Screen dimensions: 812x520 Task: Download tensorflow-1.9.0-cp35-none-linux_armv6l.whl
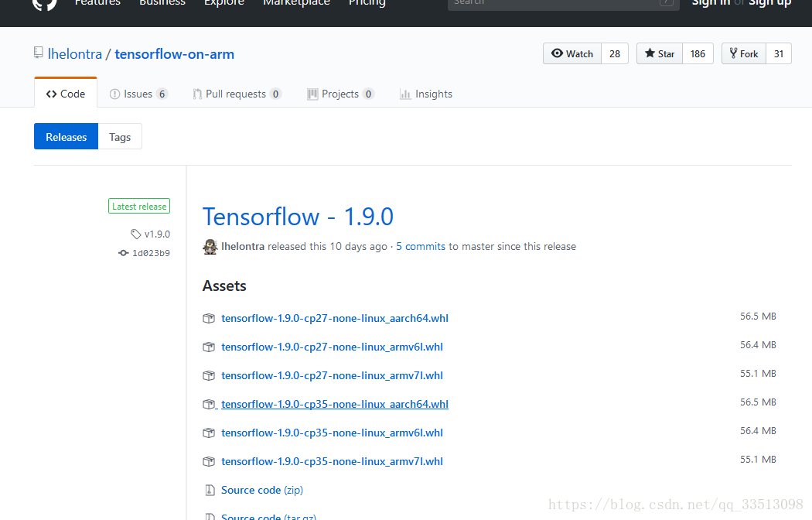coord(332,433)
